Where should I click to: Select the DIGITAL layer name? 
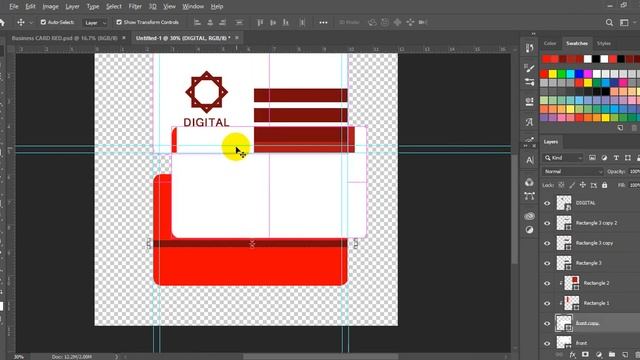click(x=586, y=203)
